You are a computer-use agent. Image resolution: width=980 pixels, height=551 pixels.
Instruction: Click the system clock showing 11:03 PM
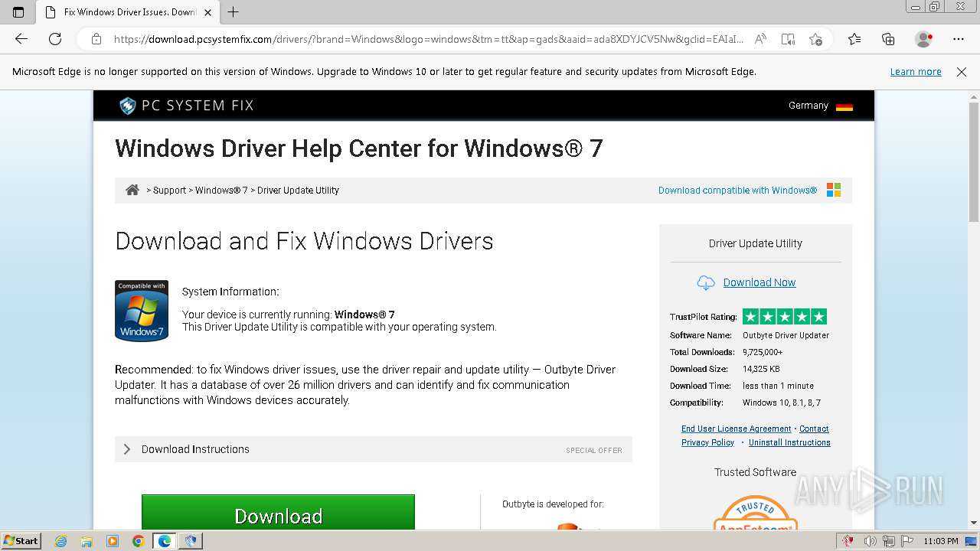(941, 541)
